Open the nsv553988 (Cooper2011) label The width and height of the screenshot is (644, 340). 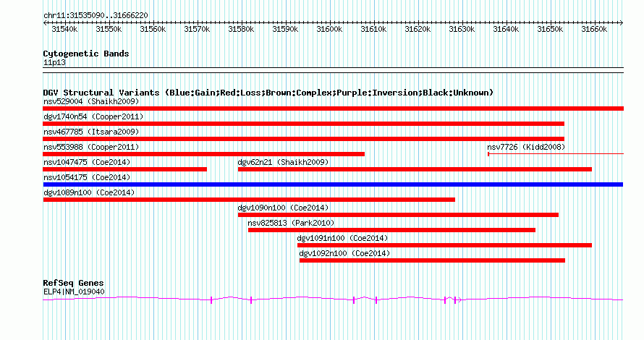(91, 147)
